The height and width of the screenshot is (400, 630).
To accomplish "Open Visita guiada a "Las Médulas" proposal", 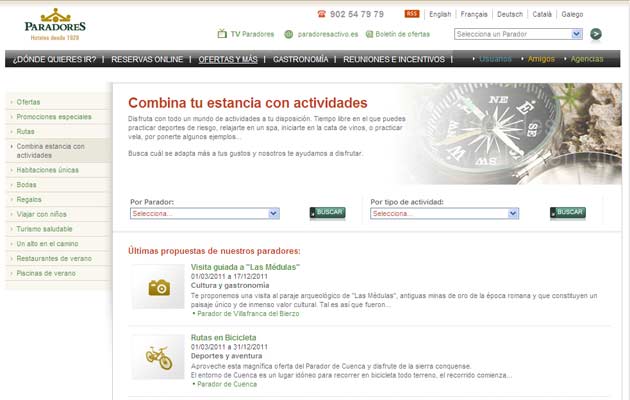I will (x=245, y=267).
